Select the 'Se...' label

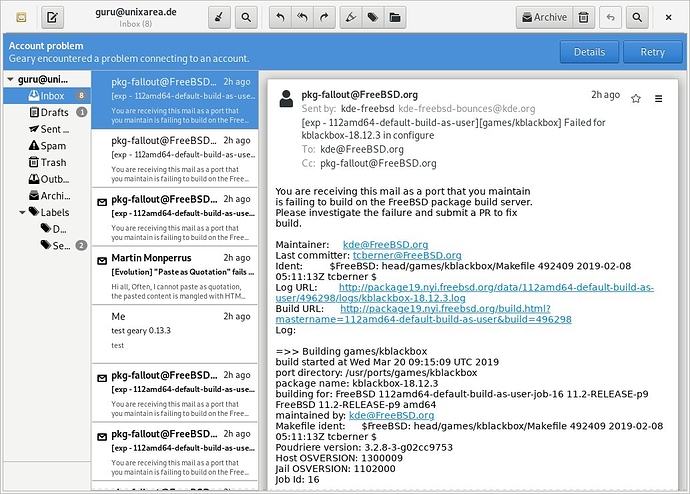47,245
